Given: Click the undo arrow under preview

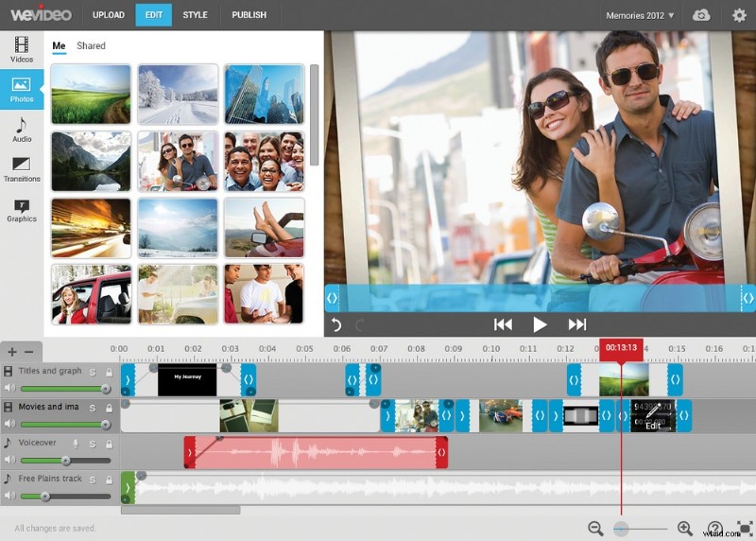Looking at the screenshot, I should 336,324.
